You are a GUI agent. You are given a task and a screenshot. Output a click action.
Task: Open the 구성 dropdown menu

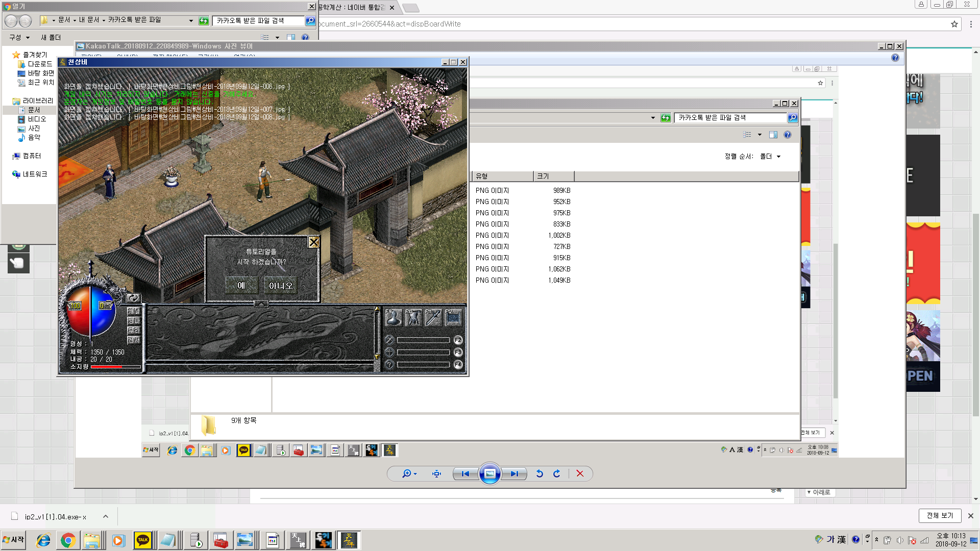tap(19, 37)
